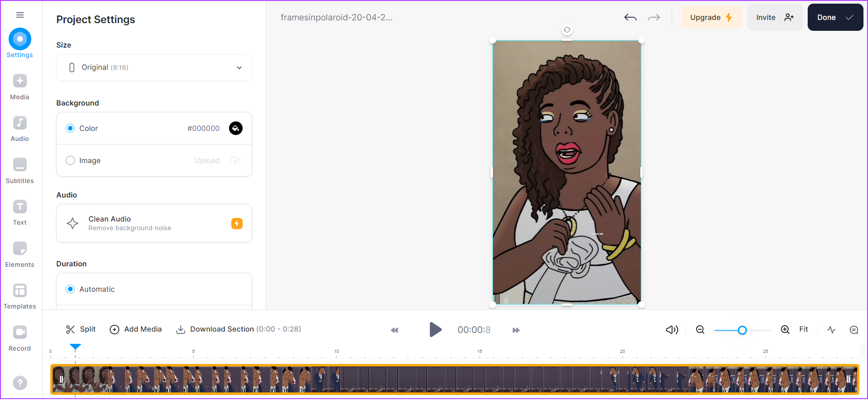Click the left trim handle of the clip
This screenshot has width=868, height=400.
pyautogui.click(x=61, y=380)
